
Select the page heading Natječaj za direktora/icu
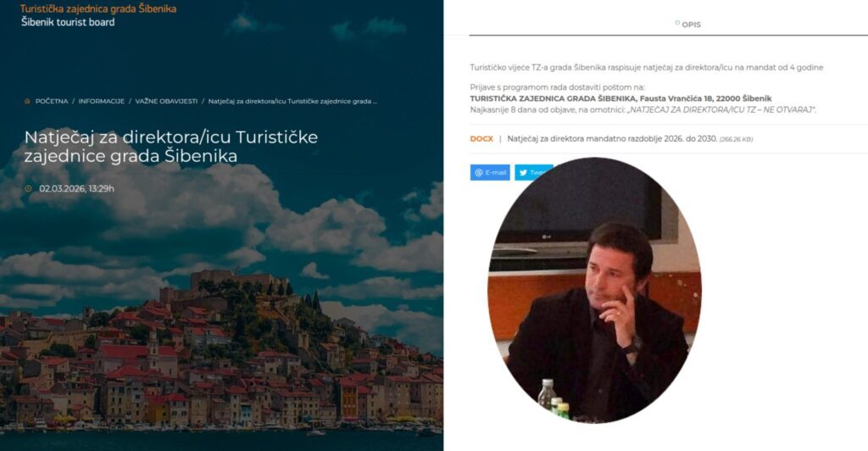171,146
